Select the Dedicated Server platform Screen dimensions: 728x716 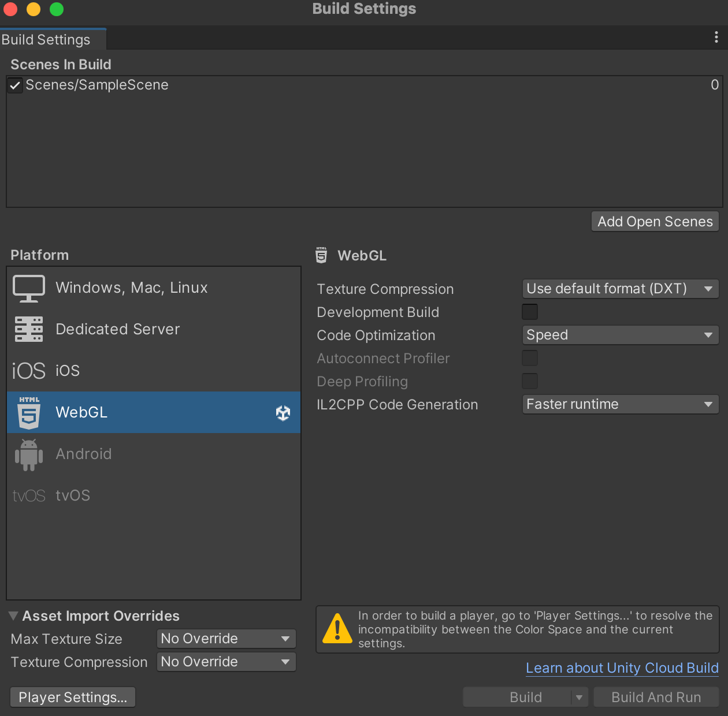tap(154, 329)
